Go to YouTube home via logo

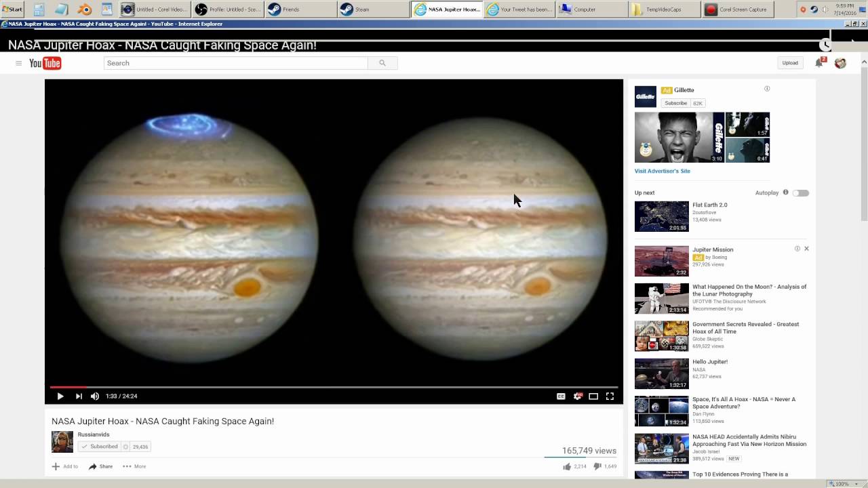[x=45, y=63]
